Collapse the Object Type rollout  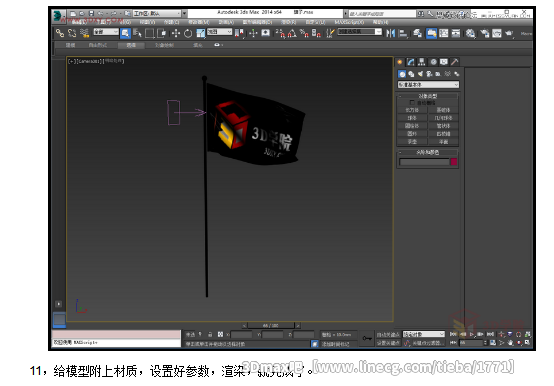[x=428, y=96]
